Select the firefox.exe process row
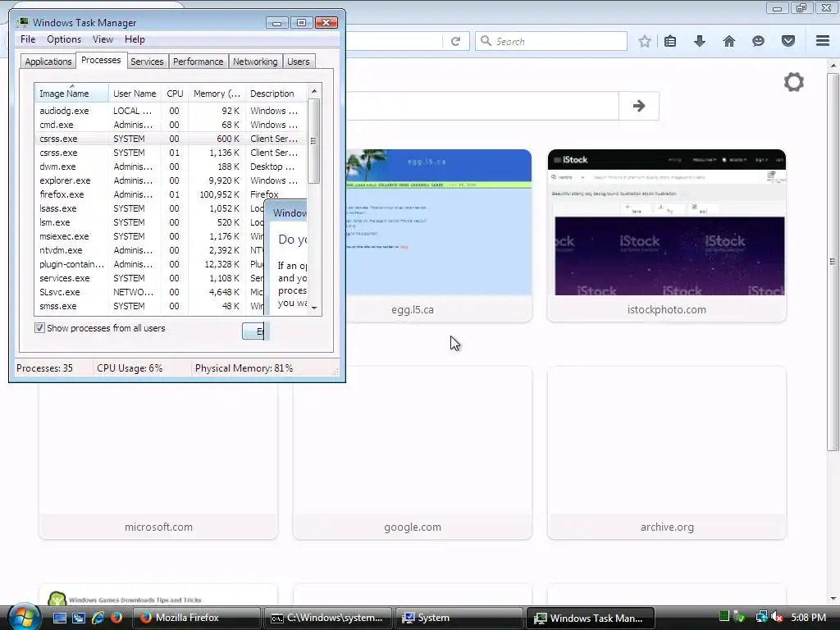Screen dimensions: 840x630 (x=171, y=194)
